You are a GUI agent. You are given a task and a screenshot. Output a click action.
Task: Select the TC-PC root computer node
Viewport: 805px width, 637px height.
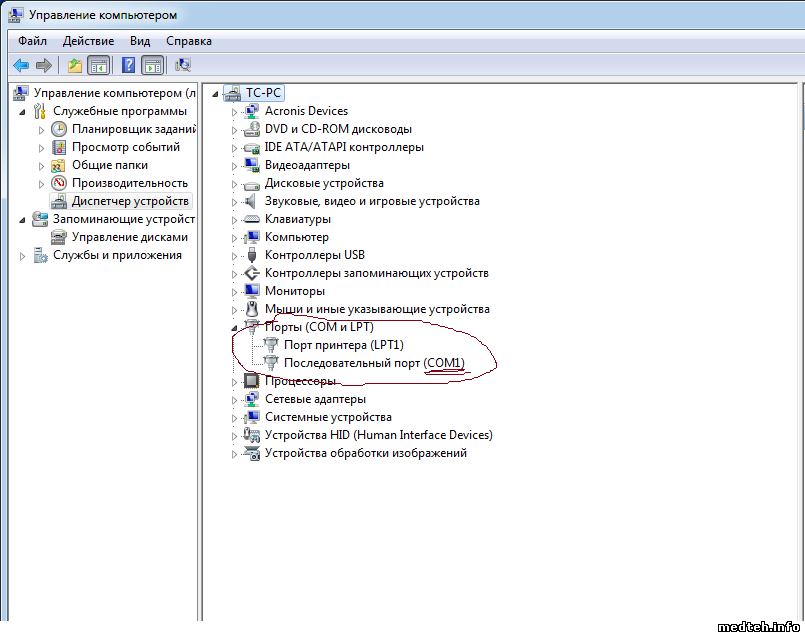(263, 92)
